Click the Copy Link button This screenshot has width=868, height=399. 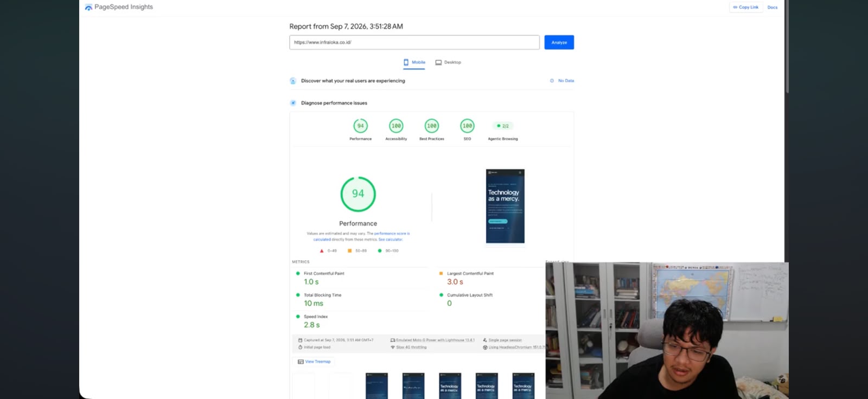click(x=746, y=7)
